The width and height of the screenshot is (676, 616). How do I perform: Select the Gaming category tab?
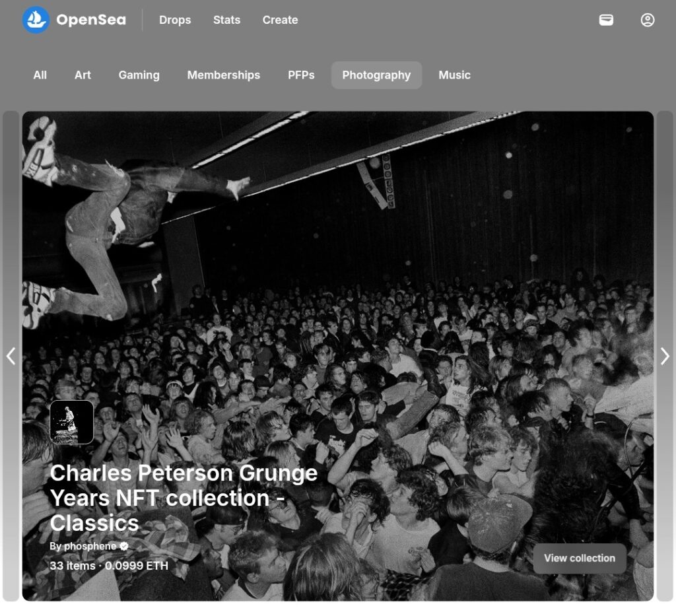click(x=139, y=75)
